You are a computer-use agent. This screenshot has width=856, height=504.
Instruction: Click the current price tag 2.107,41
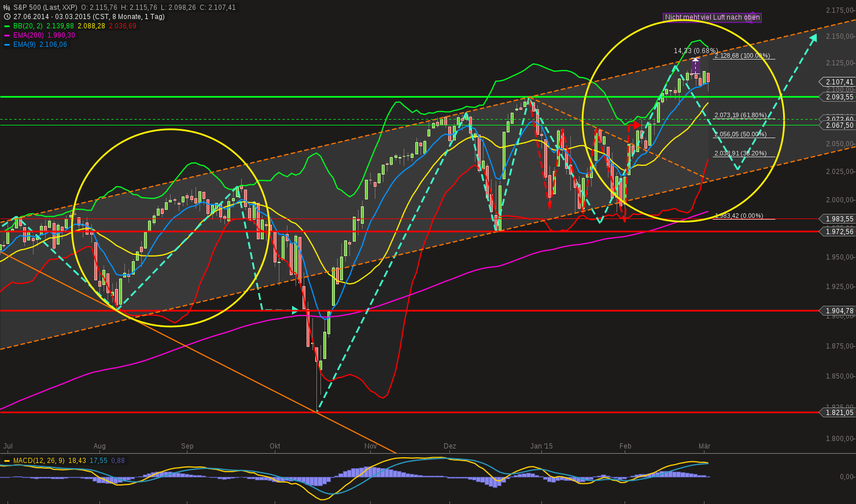(837, 82)
